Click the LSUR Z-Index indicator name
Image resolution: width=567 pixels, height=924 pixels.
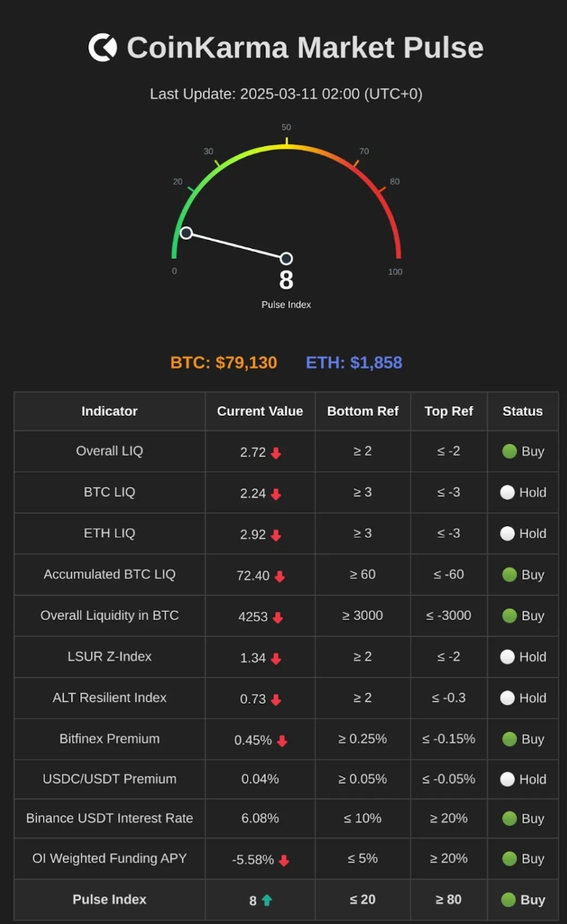pos(109,657)
